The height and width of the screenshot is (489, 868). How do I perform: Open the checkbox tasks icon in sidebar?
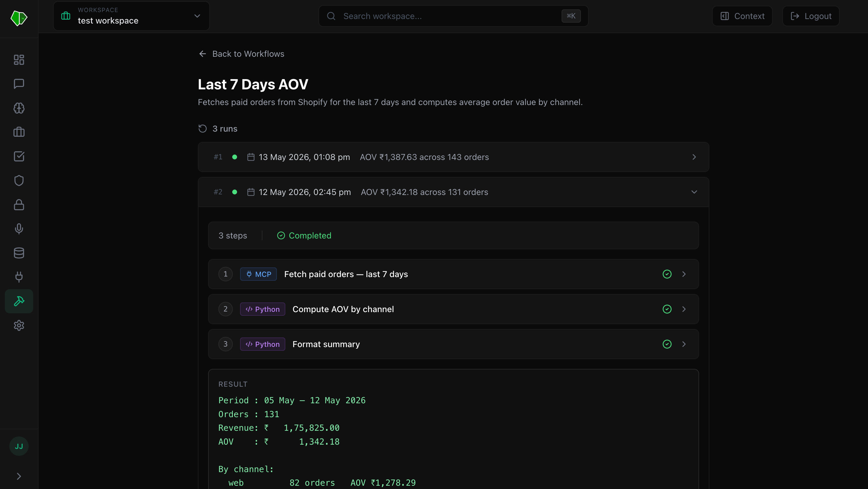[19, 156]
